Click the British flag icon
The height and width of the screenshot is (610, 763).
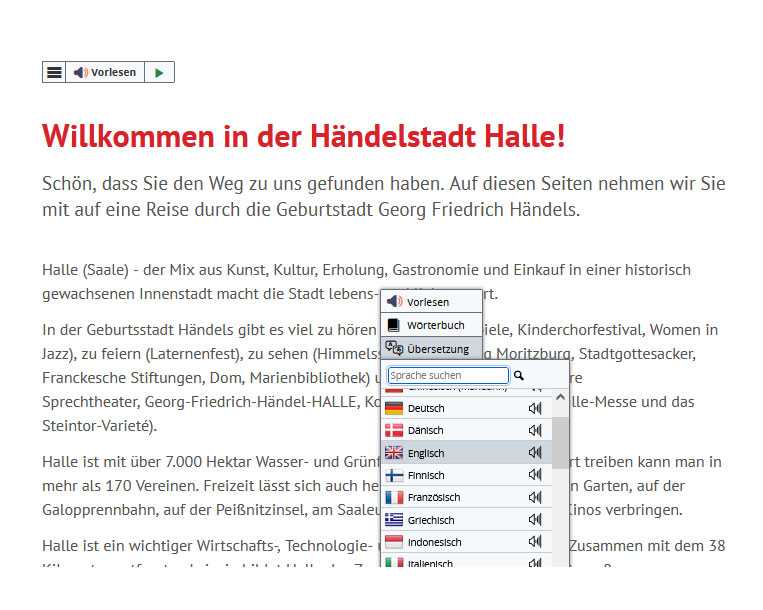[x=394, y=453]
